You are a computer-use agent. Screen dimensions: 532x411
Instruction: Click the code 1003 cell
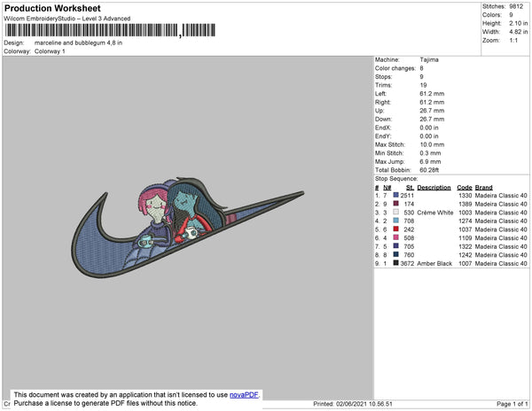click(465, 213)
